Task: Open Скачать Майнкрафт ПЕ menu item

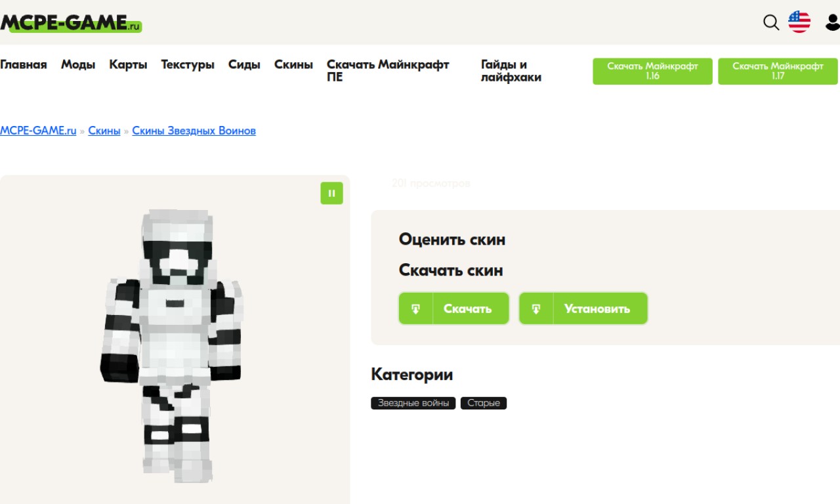Action: tap(388, 71)
